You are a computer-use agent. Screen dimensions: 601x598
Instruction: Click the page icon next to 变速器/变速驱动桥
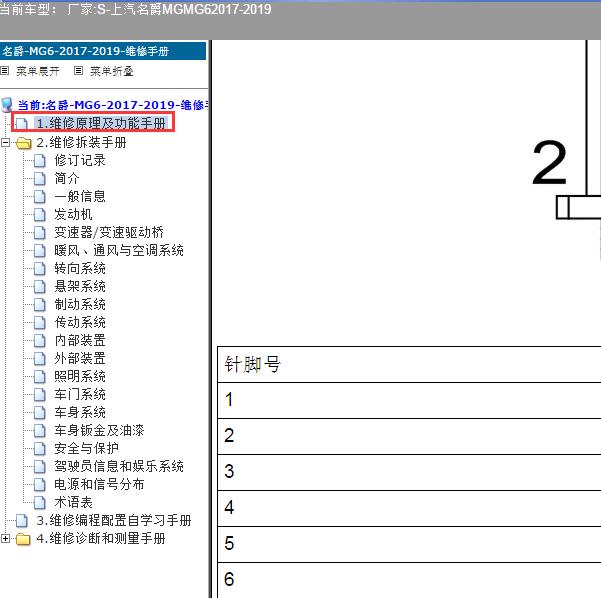point(39,233)
